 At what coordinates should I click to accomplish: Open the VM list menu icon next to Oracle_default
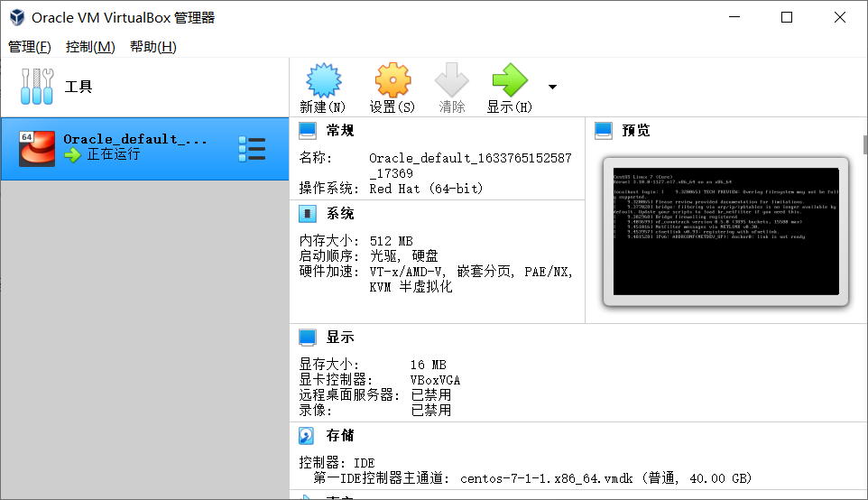(x=252, y=149)
